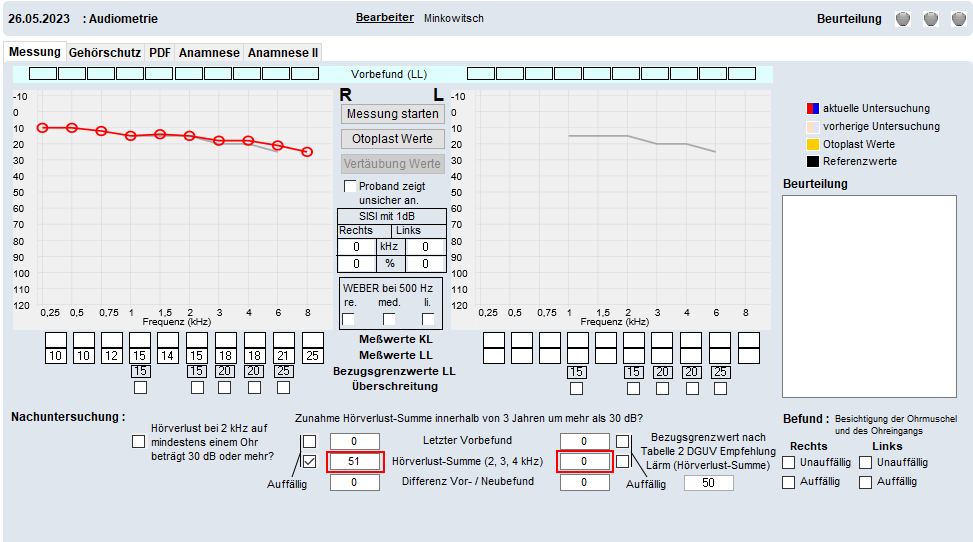Click the black Referenzwerte legend swatch

812,161
